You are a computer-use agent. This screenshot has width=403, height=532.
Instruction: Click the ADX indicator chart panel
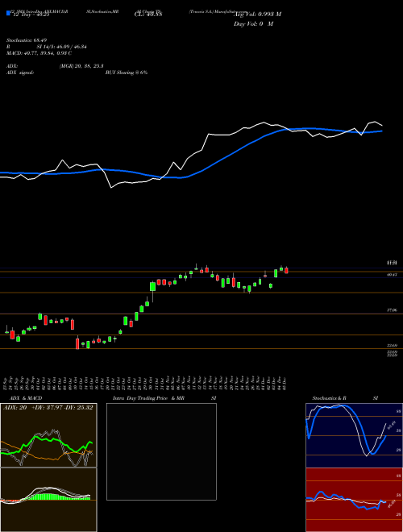click(48, 435)
